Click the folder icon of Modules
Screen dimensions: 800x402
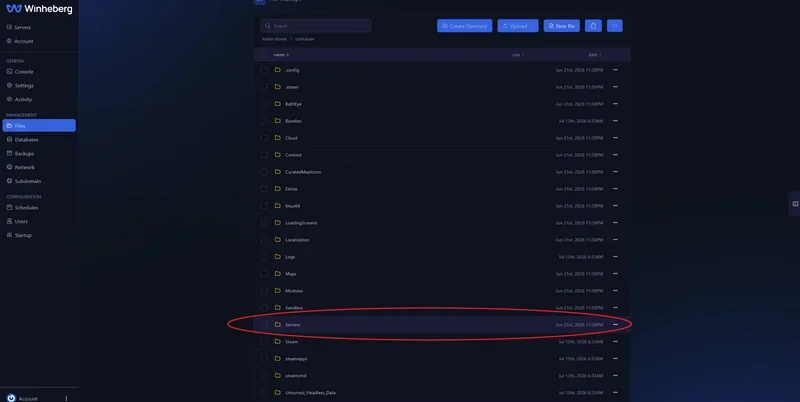coord(278,290)
